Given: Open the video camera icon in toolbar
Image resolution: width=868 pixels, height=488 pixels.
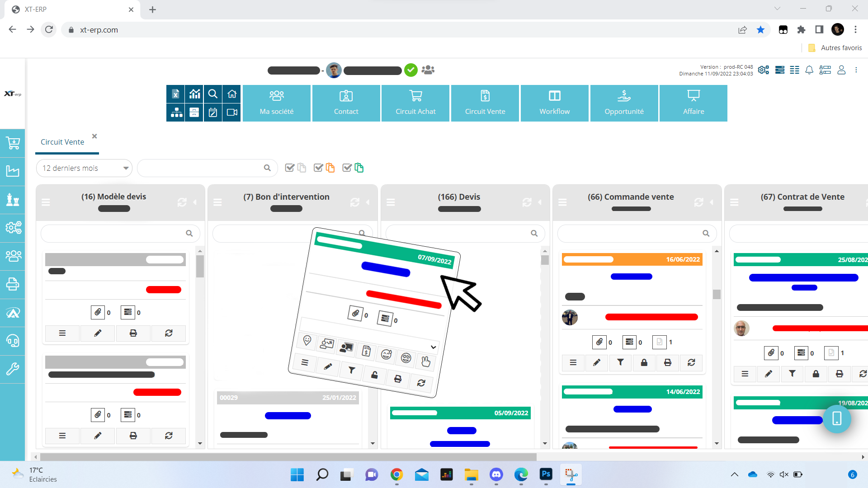Looking at the screenshot, I should (x=232, y=113).
